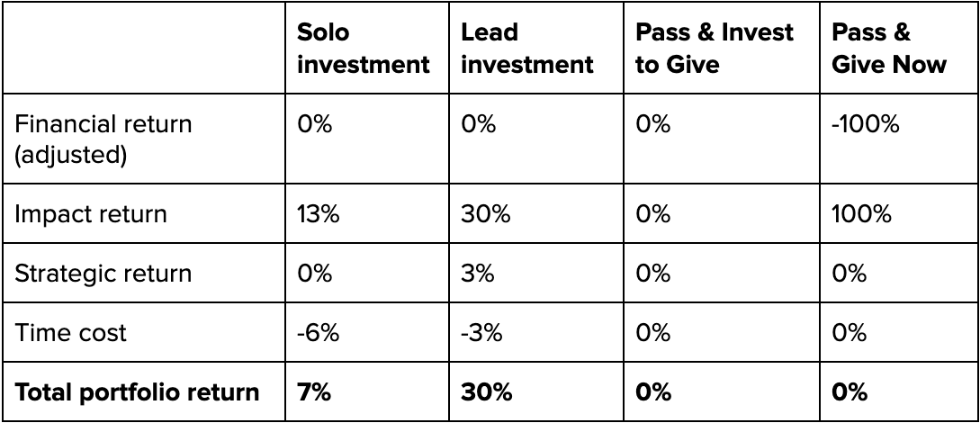Select Solo investment's 0% strategic return cell
The height and width of the screenshot is (423, 980).
[x=314, y=273]
